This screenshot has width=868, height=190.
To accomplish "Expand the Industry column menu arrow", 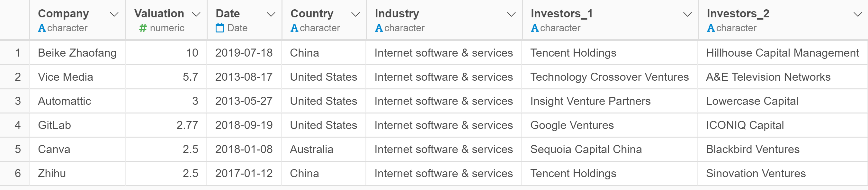I will 511,14.
